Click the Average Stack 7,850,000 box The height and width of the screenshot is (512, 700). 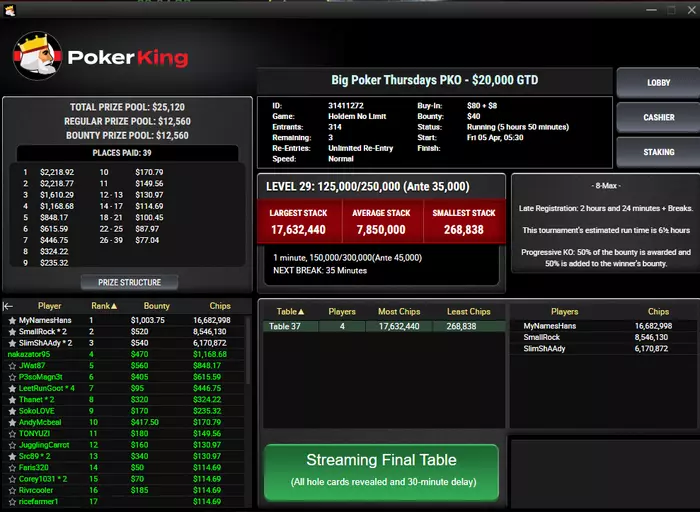click(x=381, y=221)
